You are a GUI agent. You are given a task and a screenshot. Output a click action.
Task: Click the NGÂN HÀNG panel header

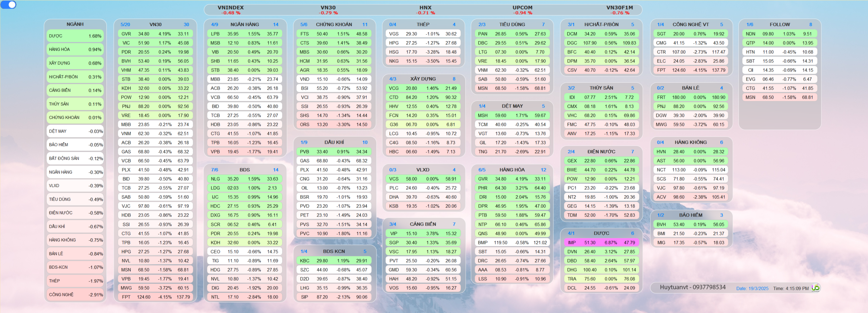(245, 24)
